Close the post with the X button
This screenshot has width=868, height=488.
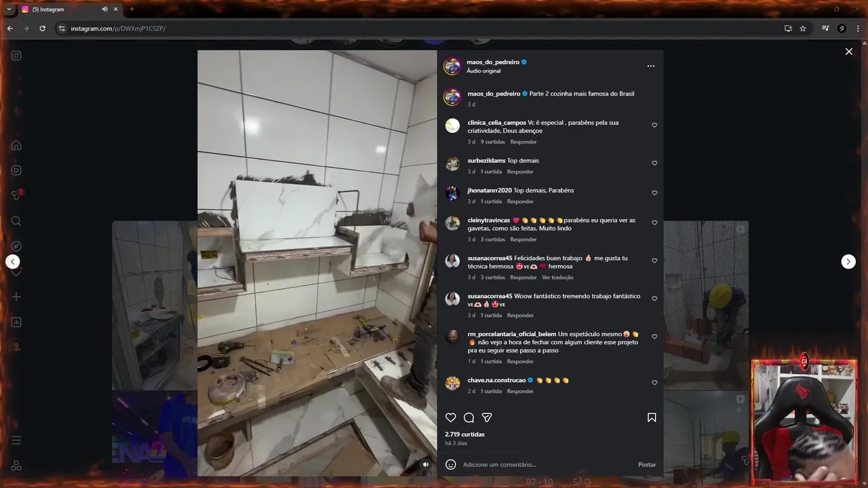(848, 52)
